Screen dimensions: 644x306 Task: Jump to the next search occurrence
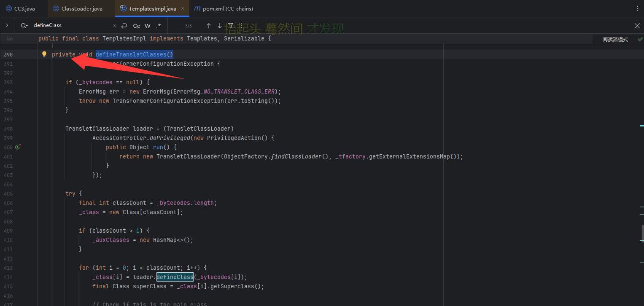219,26
